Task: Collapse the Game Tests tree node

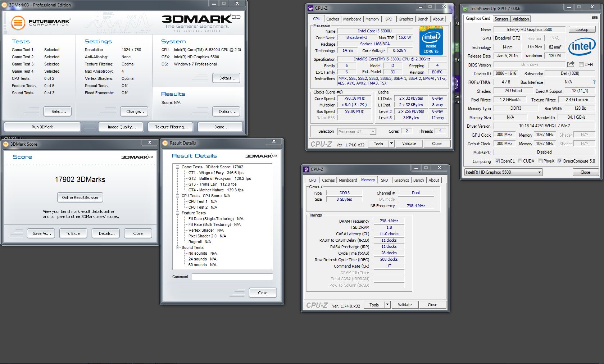Action: point(178,167)
